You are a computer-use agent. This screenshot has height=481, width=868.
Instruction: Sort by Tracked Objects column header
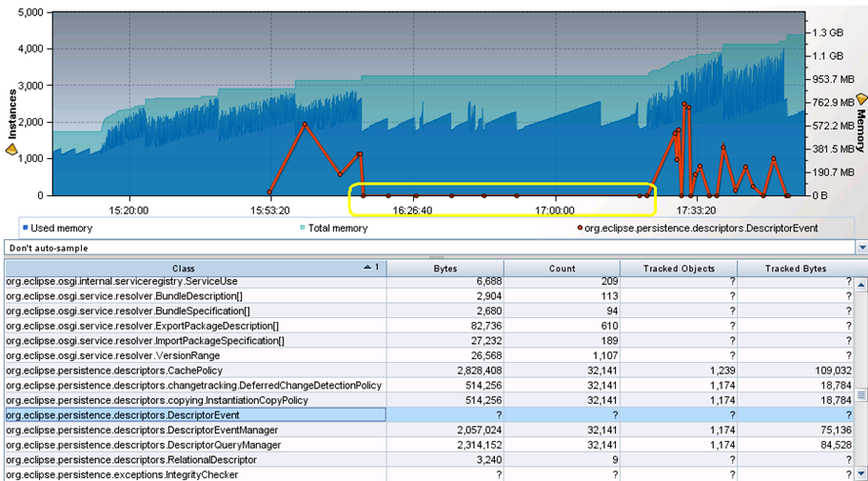pos(679,269)
